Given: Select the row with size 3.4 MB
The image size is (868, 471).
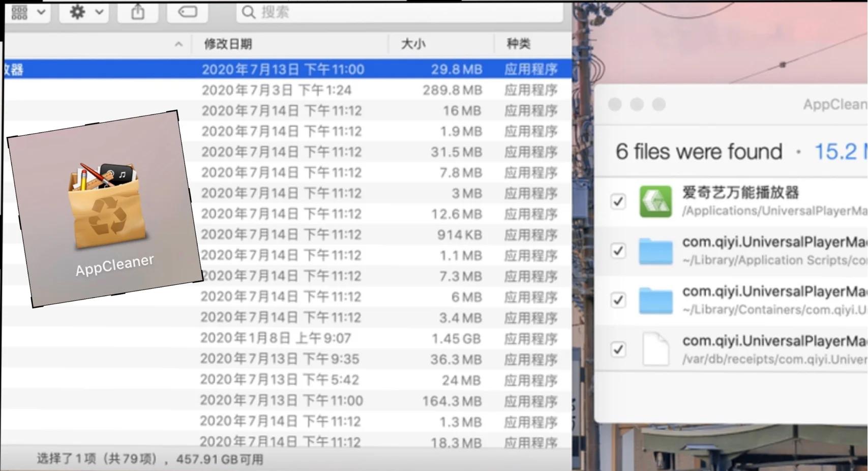Looking at the screenshot, I should point(287,318).
